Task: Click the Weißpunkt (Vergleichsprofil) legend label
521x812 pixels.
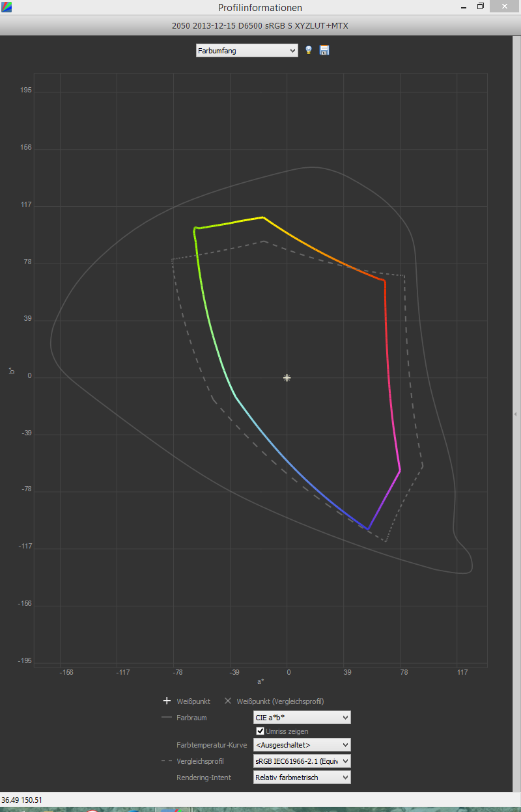Action: [280, 701]
